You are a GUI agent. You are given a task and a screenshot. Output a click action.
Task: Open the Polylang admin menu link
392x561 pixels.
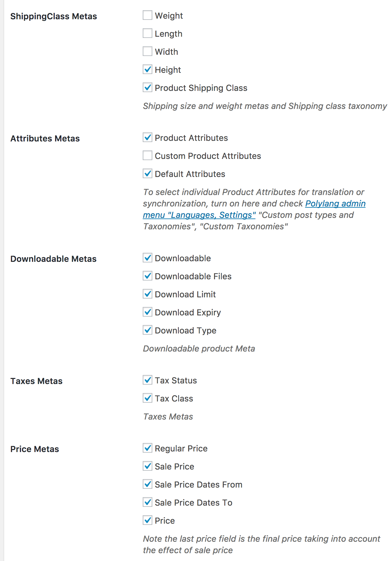point(335,204)
